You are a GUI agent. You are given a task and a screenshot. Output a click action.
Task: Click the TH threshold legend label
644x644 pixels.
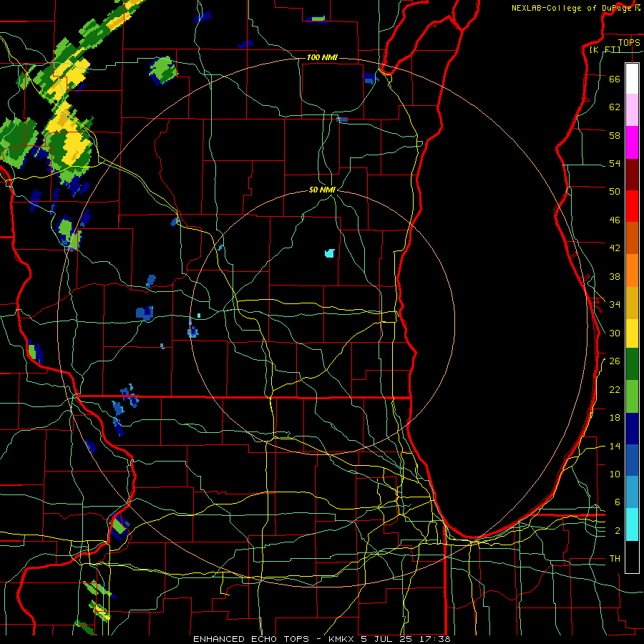[x=615, y=558]
